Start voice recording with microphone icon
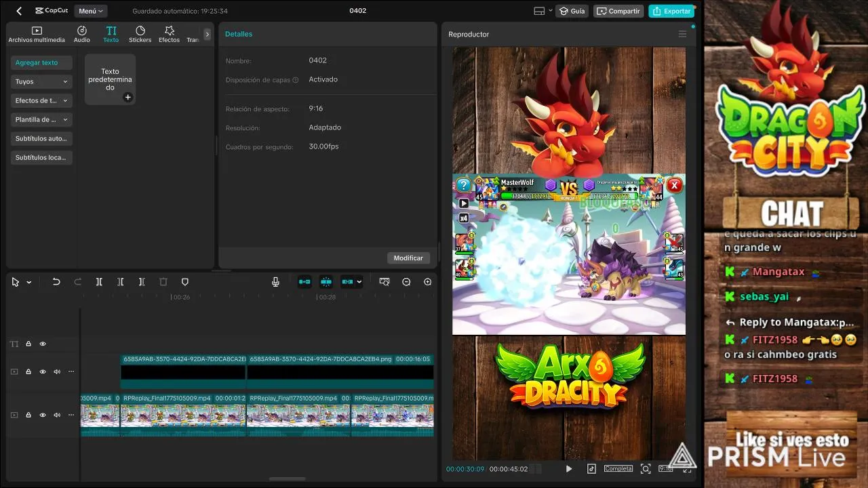This screenshot has width=868, height=488. (x=275, y=282)
